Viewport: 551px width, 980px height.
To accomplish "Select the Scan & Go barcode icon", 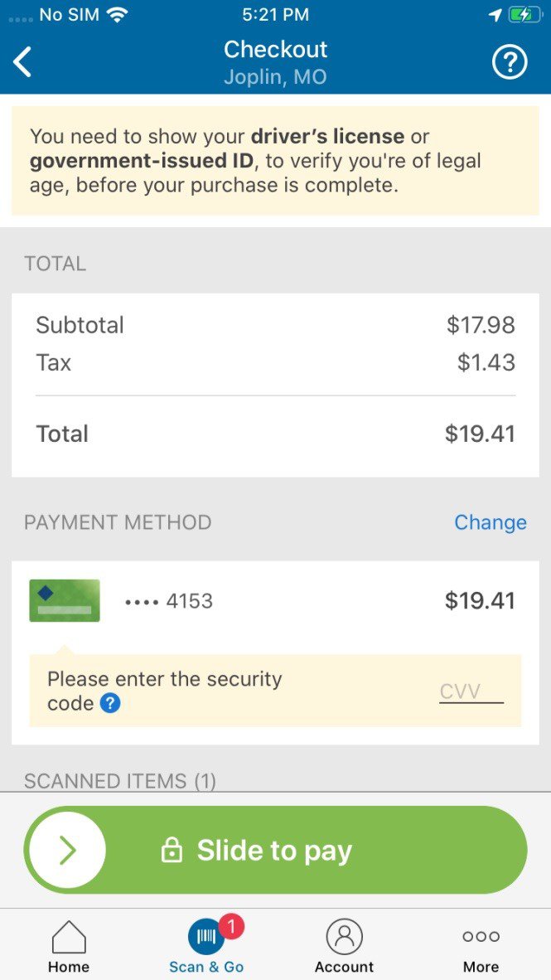I will pyautogui.click(x=205, y=938).
